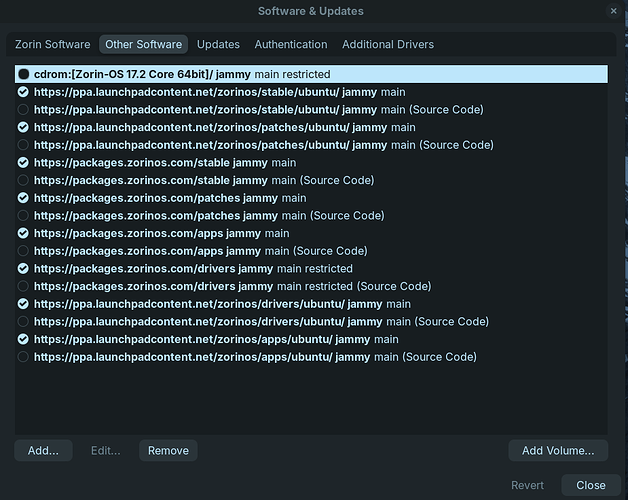Enable launchpad zorinos/apps Source Code checkbox
The width and height of the screenshot is (628, 500).
tap(23, 357)
